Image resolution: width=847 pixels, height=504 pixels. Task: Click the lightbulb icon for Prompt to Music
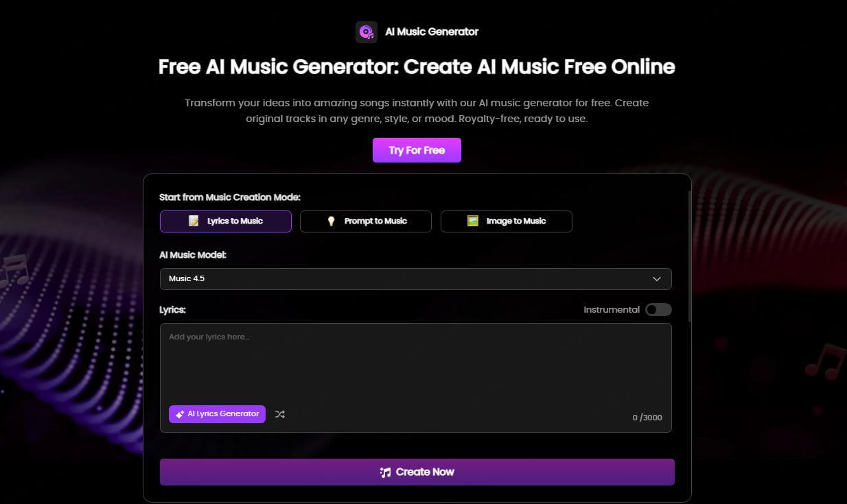pyautogui.click(x=332, y=221)
